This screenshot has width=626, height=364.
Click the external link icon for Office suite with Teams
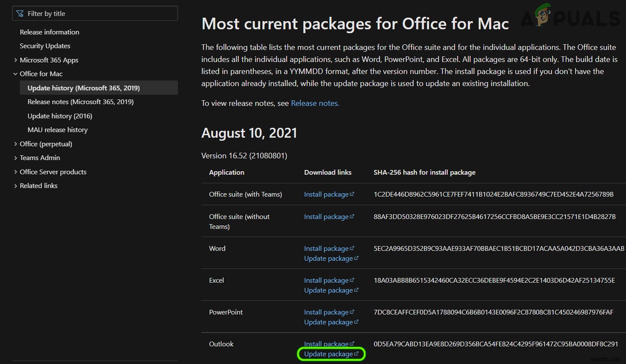click(352, 194)
